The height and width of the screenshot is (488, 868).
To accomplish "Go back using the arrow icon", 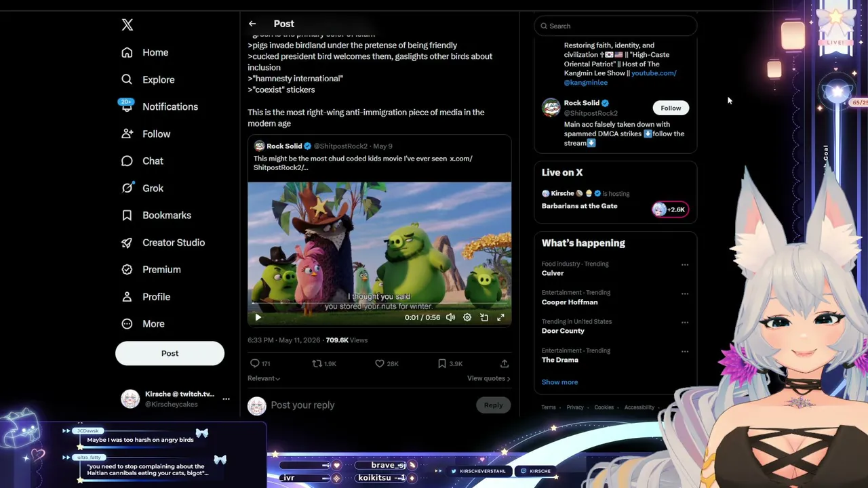I will click(x=252, y=24).
